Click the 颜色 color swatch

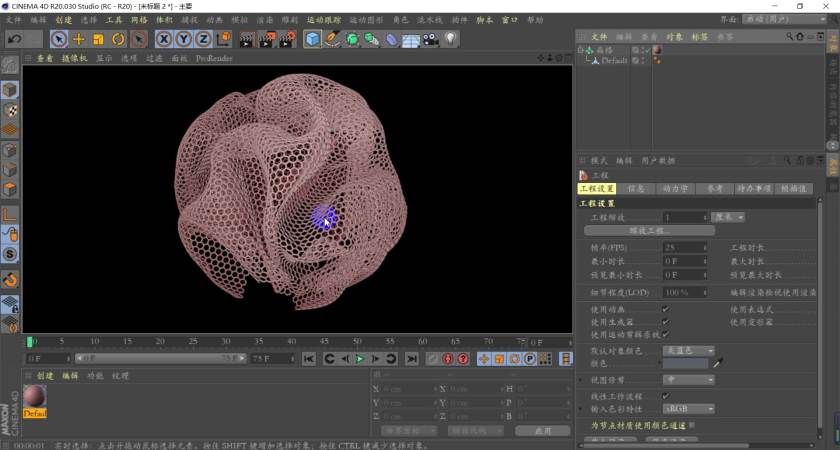point(686,363)
